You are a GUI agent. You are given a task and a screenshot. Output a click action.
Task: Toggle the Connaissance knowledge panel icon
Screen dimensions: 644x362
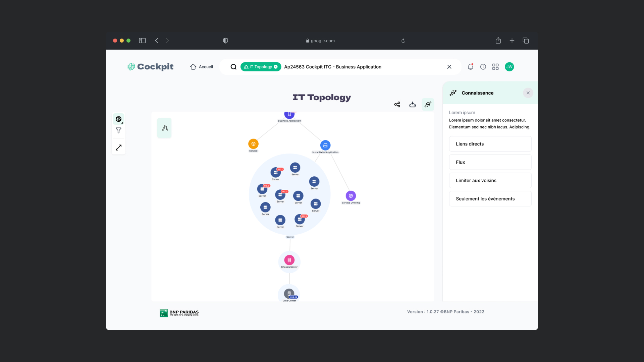[x=428, y=105]
